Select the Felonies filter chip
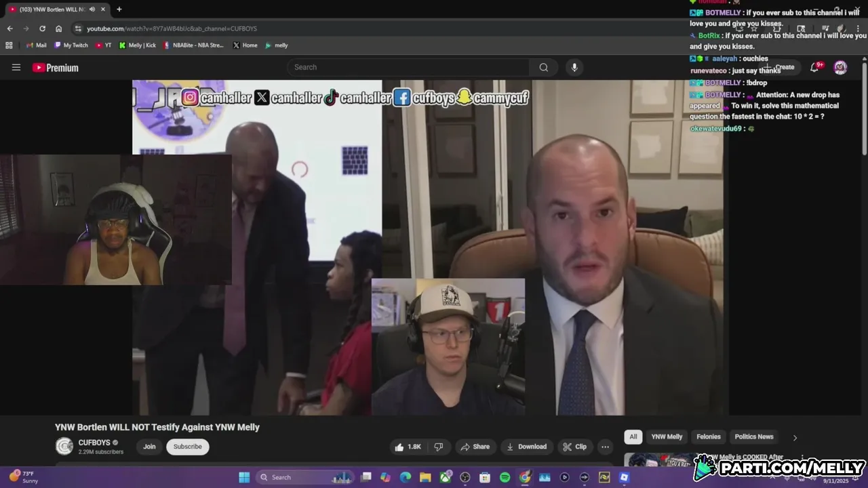 click(x=709, y=436)
